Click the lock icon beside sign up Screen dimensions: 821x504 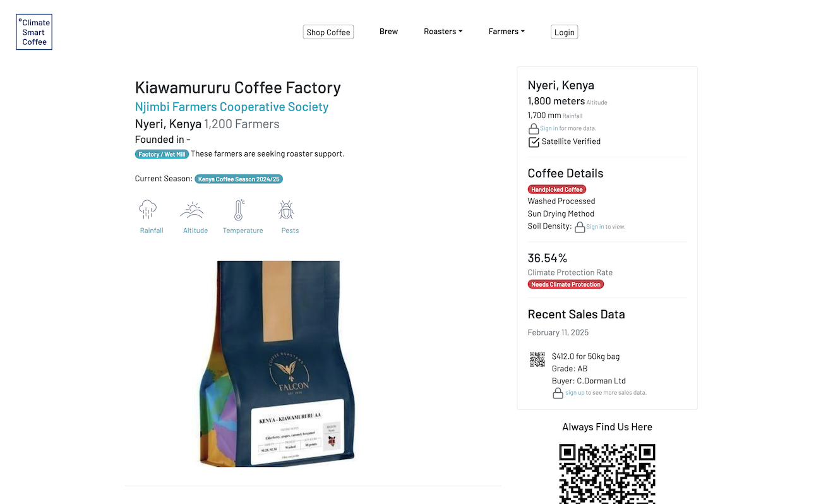click(558, 393)
